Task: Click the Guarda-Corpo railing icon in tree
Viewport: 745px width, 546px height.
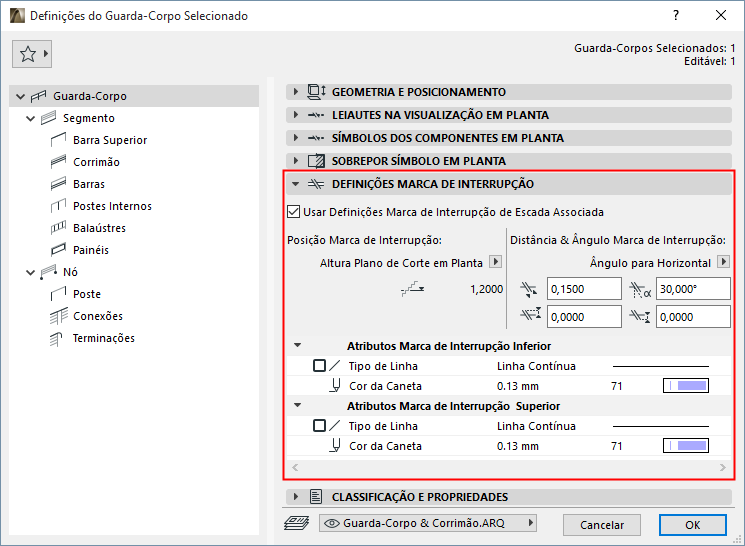Action: 38,96
